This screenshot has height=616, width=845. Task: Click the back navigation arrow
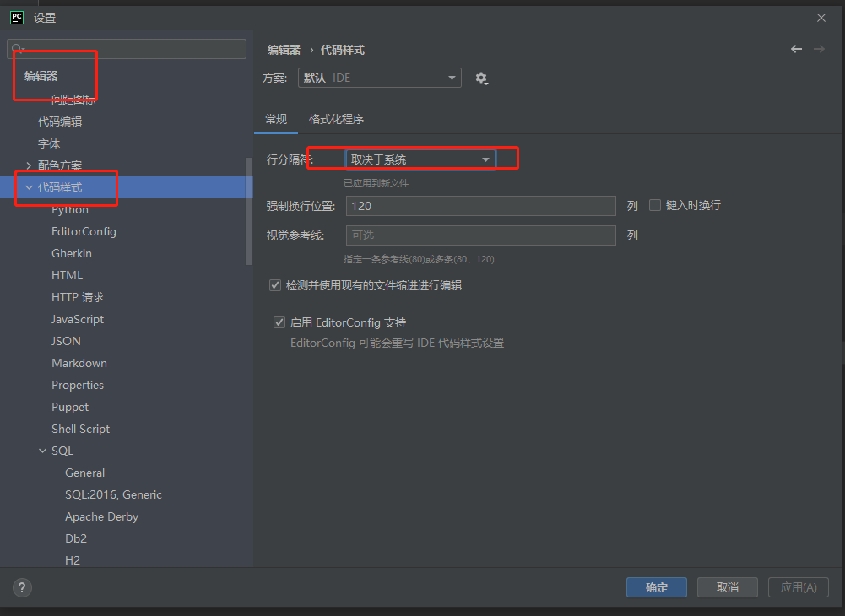796,49
